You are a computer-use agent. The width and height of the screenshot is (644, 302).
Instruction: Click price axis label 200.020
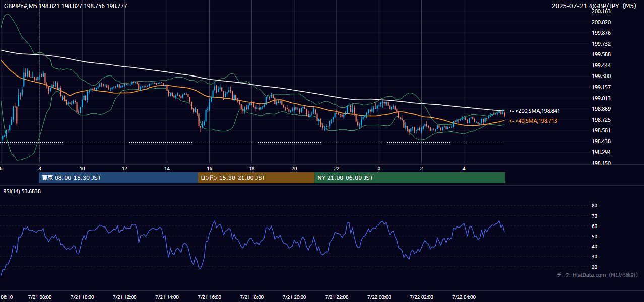(x=601, y=22)
